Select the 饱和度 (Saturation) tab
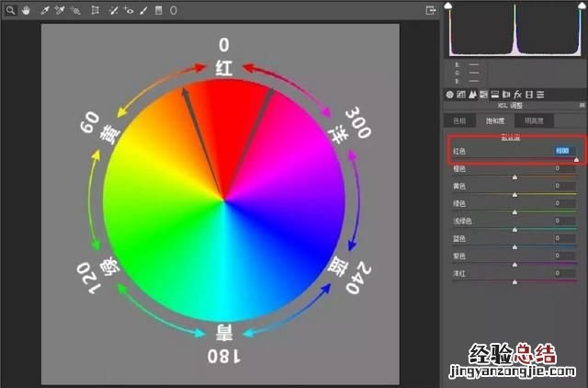Image resolution: width=588 pixels, height=388 pixels. tap(497, 120)
